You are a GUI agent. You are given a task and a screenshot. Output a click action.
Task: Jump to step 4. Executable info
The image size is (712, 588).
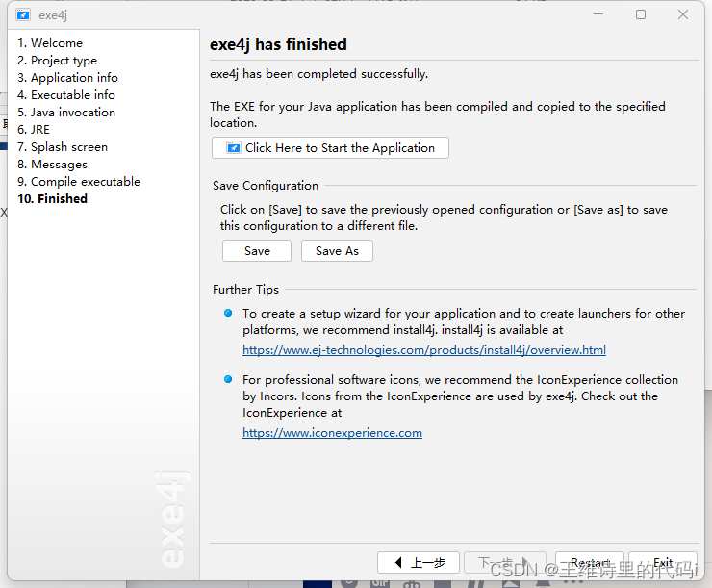point(66,95)
